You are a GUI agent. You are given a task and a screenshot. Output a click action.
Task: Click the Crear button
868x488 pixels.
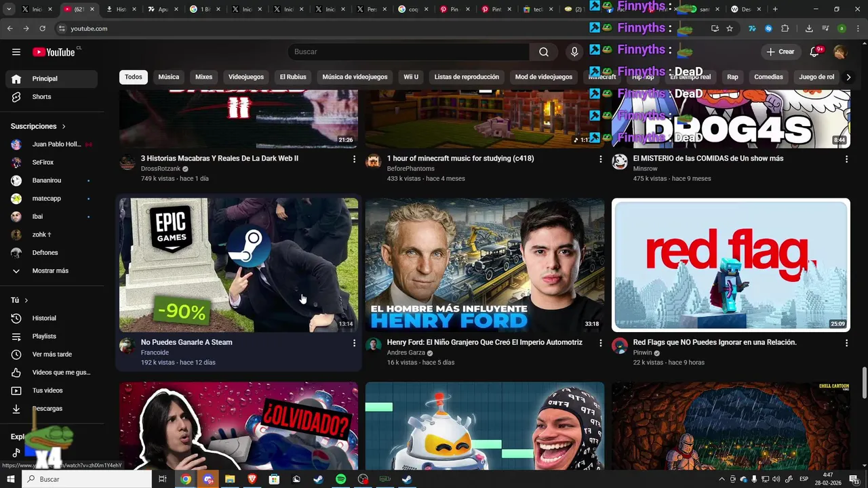click(781, 52)
